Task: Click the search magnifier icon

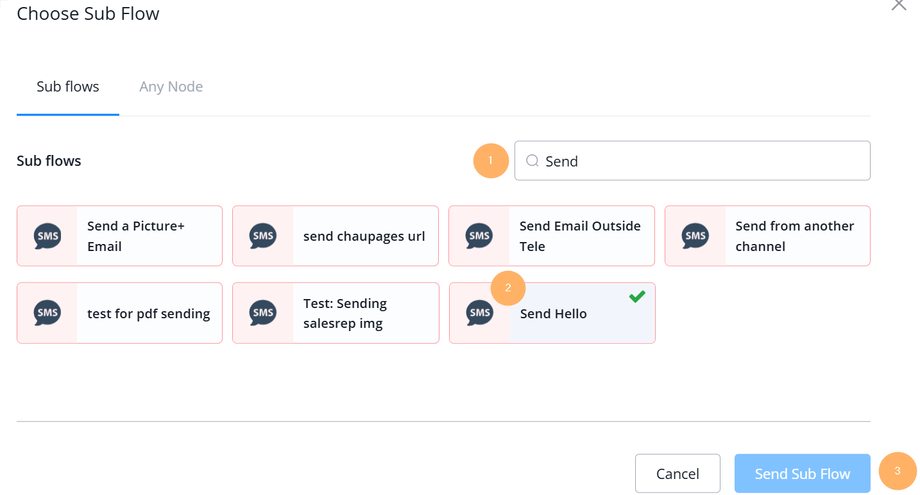Action: click(532, 161)
